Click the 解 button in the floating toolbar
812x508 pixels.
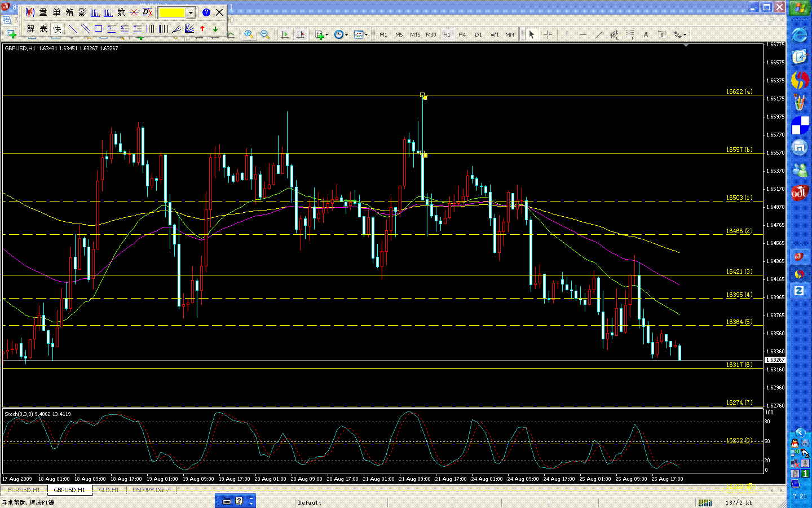pyautogui.click(x=30, y=29)
